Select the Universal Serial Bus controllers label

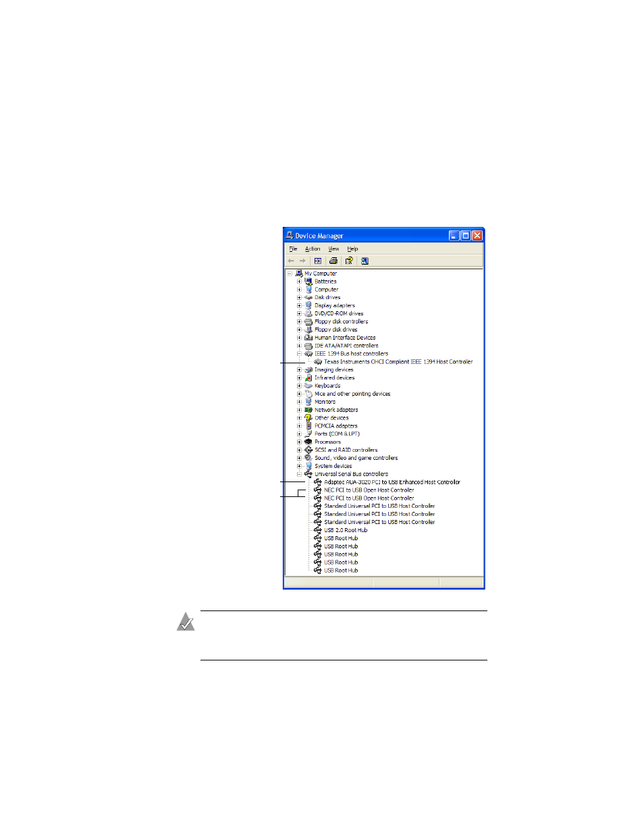(351, 474)
